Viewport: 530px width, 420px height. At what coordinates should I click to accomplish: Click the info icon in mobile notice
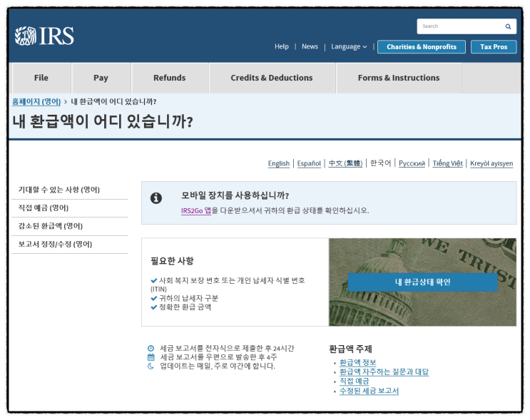point(156,198)
